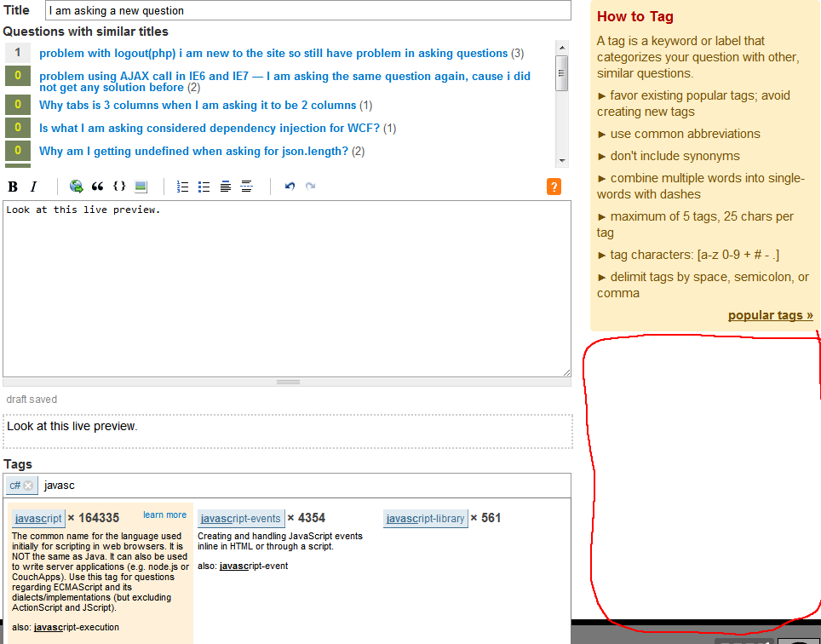Choose the javascript tag suggestion
Screen dimensions: 821x644
pos(38,519)
